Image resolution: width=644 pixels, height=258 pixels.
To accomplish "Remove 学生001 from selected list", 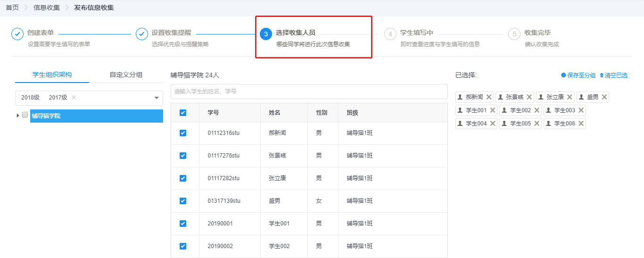I will (x=493, y=110).
